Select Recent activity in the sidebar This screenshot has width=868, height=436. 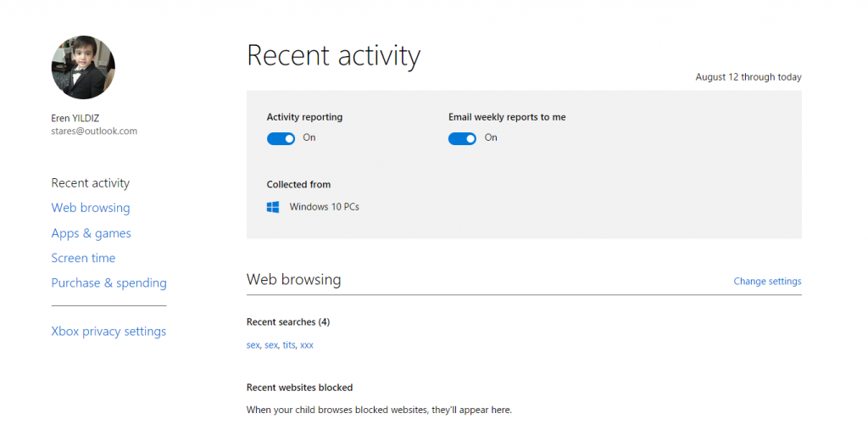pos(90,183)
